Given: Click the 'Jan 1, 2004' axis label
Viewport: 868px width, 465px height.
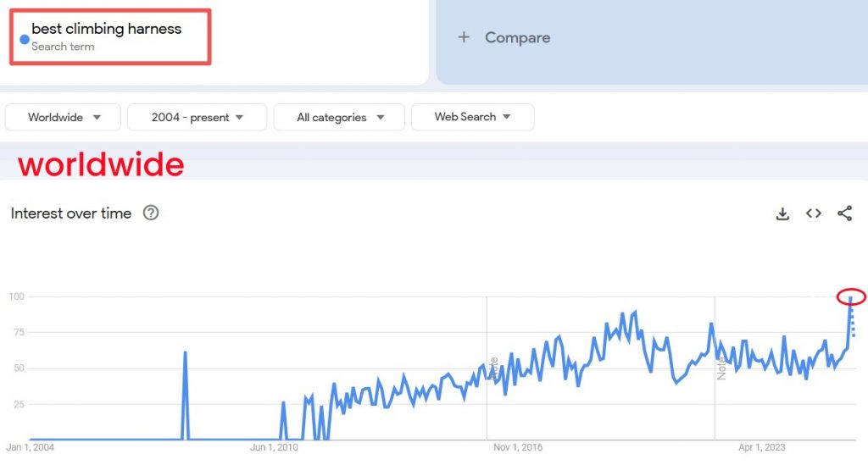Looking at the screenshot, I should [30, 447].
